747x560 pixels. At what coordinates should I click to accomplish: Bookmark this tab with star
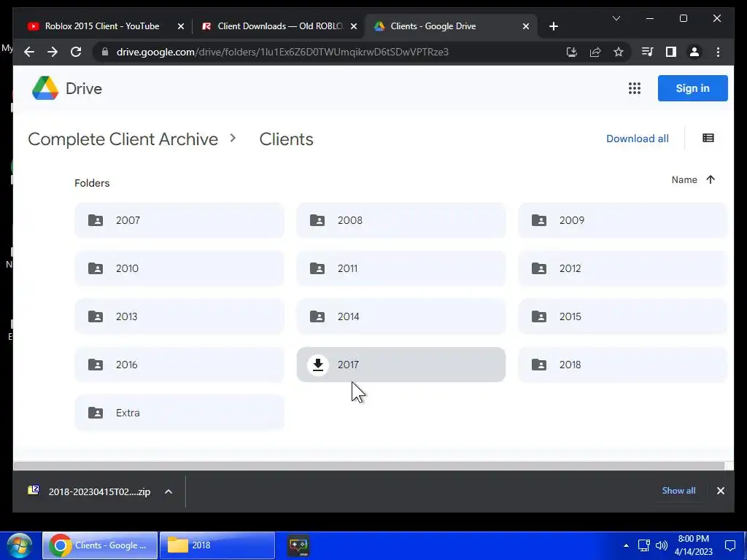click(619, 52)
